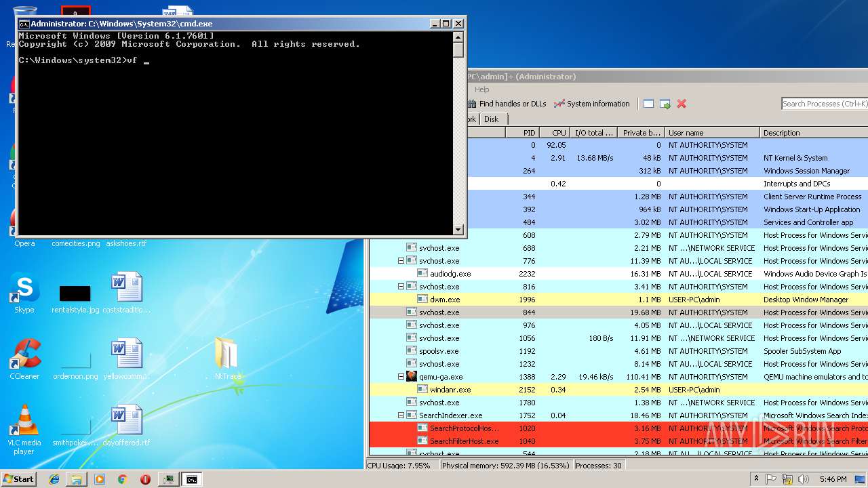Select Windows Session Manager description cell
The width and height of the screenshot is (868, 488).
pos(806,171)
